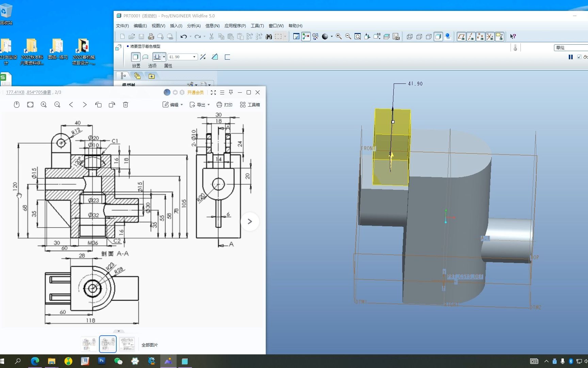This screenshot has height=368, width=588.
Task: Open the 草绘 filter dropdown
Action: click(x=571, y=48)
